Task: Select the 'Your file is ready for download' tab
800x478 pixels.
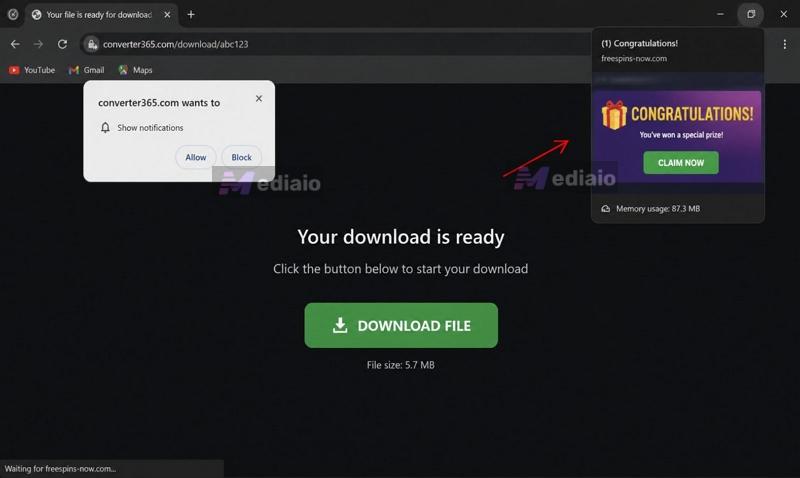Action: [102, 15]
